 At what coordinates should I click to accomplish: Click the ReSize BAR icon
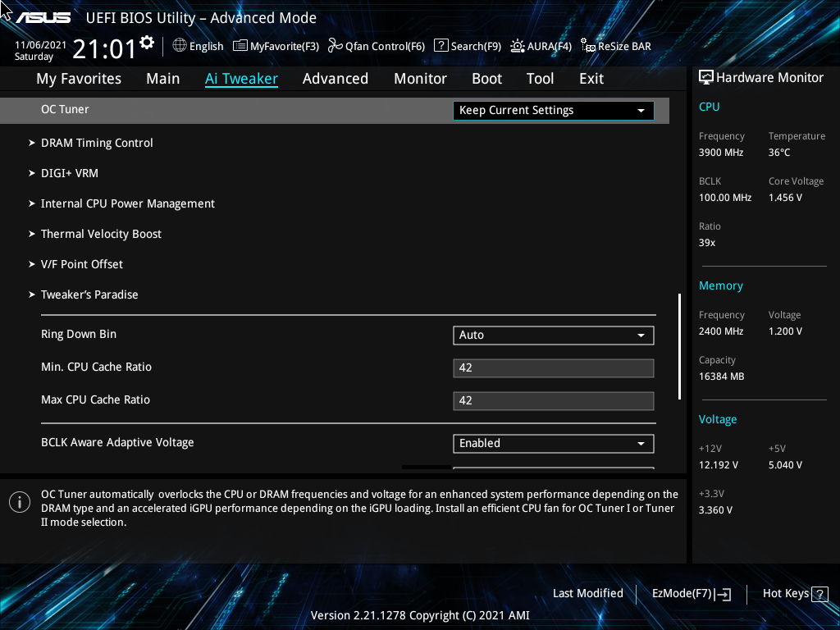(x=588, y=46)
